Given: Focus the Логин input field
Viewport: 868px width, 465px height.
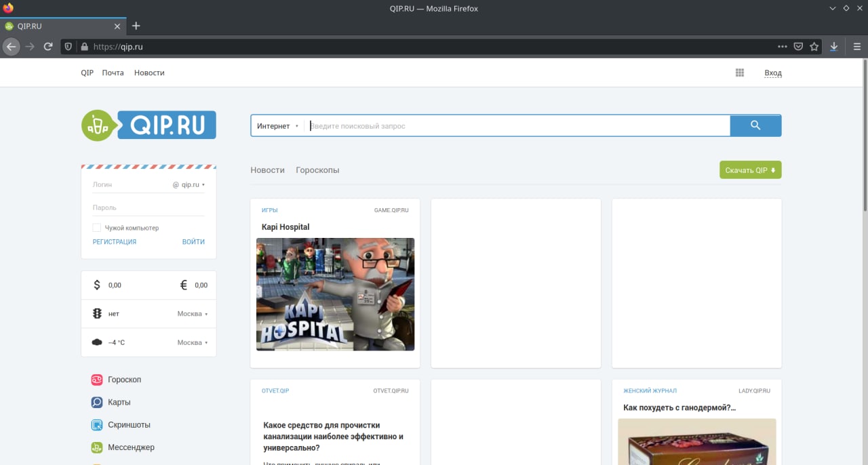Looking at the screenshot, I should click(x=132, y=184).
